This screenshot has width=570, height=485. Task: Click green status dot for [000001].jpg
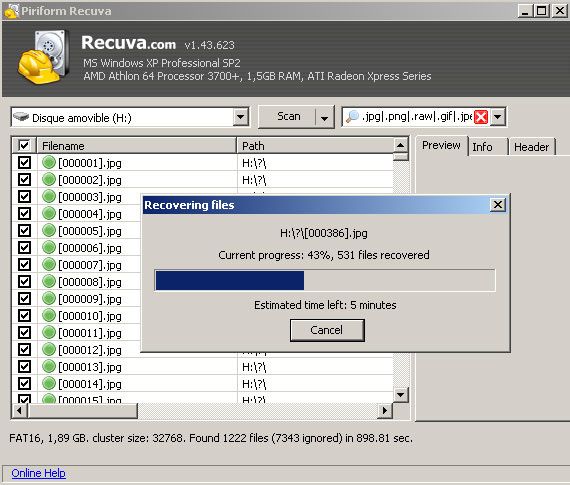click(x=49, y=163)
